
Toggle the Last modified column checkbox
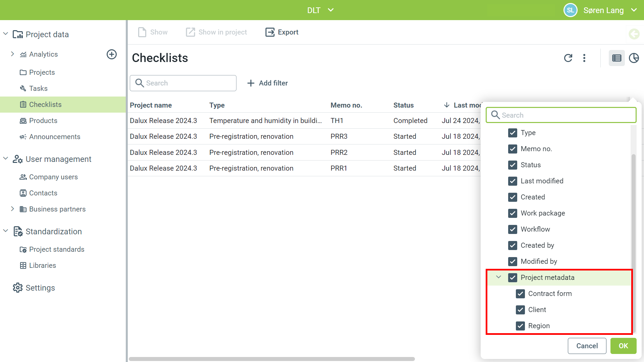click(x=513, y=181)
